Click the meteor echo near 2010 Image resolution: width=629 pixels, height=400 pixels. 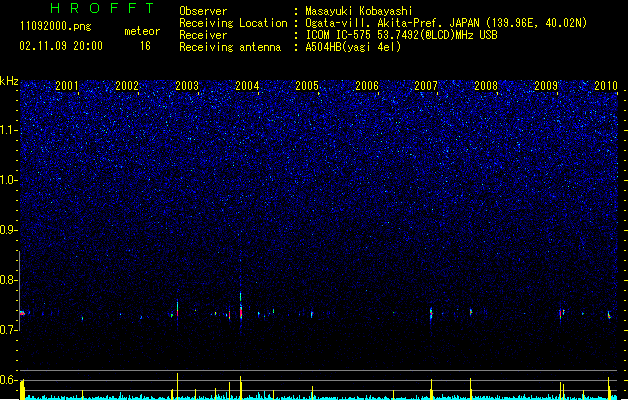pos(609,315)
